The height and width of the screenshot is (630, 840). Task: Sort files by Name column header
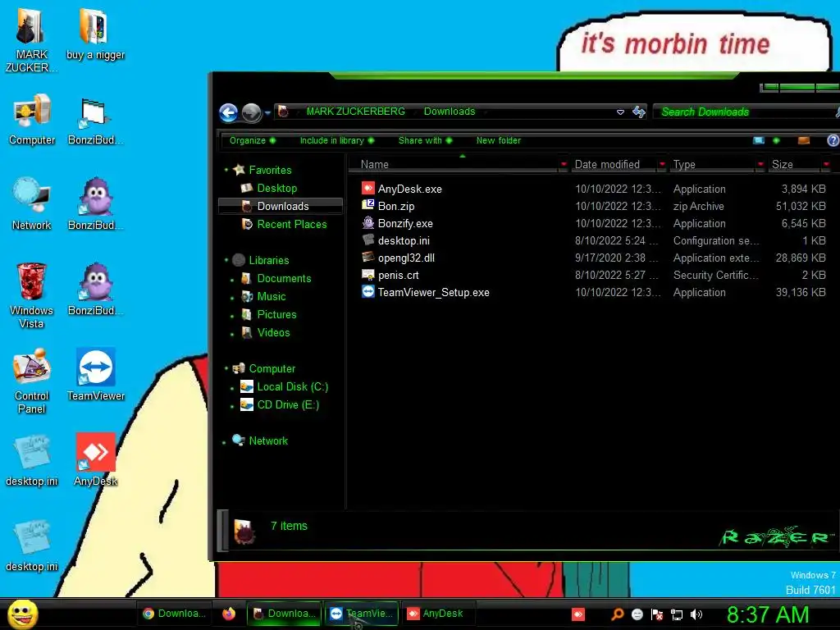click(453, 164)
